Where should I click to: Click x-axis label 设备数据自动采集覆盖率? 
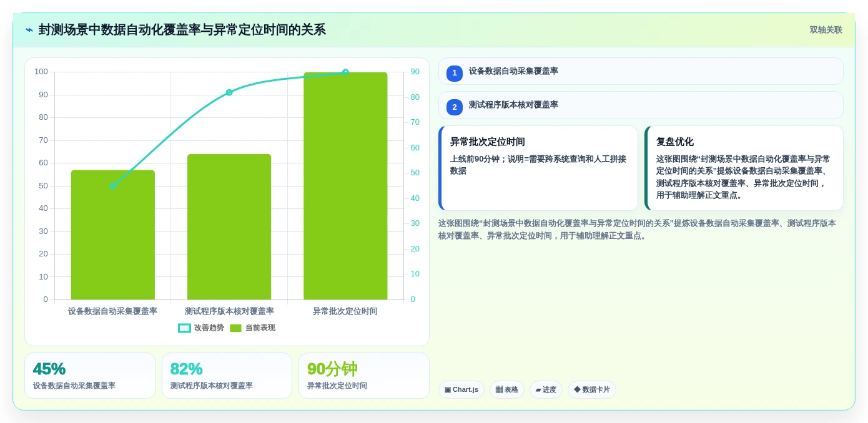point(113,311)
